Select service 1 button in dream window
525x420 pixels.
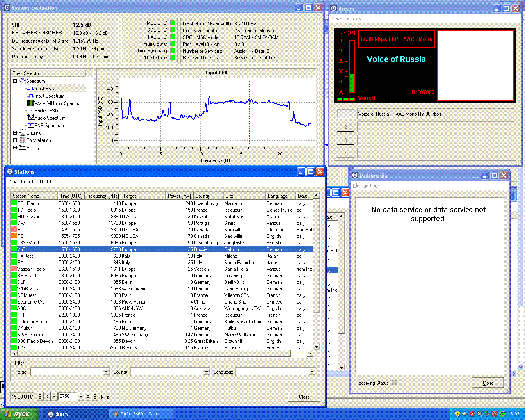(x=345, y=114)
